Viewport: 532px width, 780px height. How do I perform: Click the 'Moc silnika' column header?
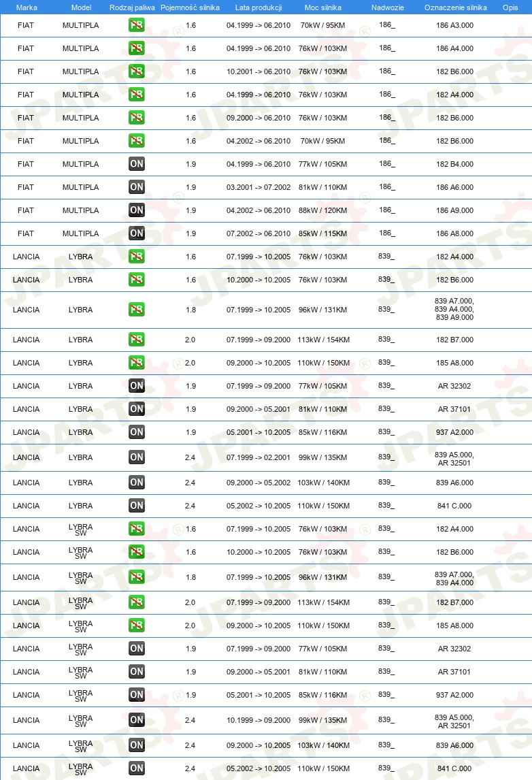click(322, 7)
